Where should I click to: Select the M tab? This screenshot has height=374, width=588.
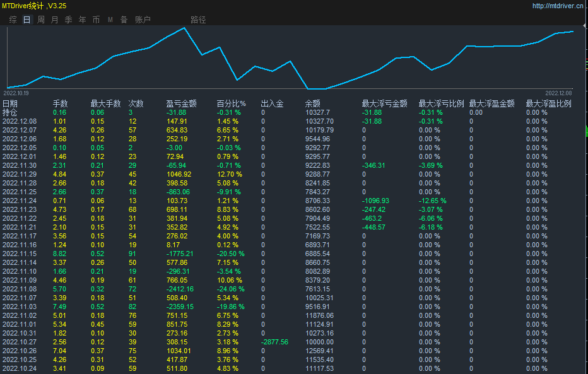(x=110, y=20)
